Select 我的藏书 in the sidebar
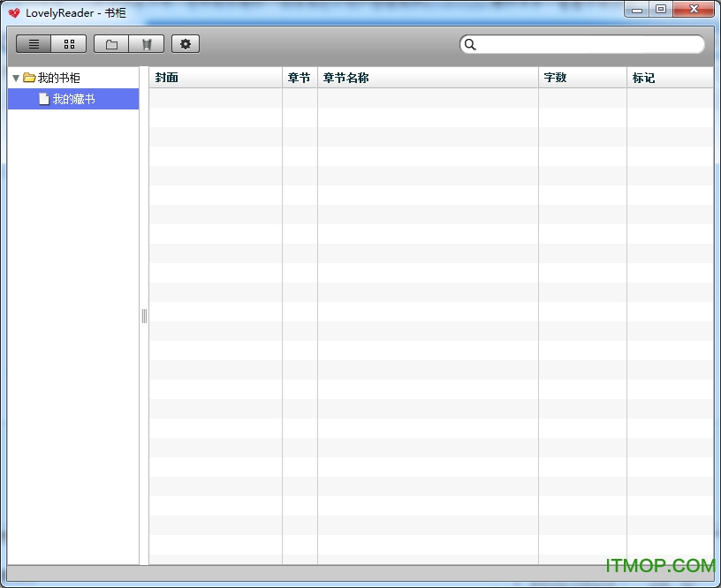This screenshot has width=721, height=588. pyautogui.click(x=73, y=99)
